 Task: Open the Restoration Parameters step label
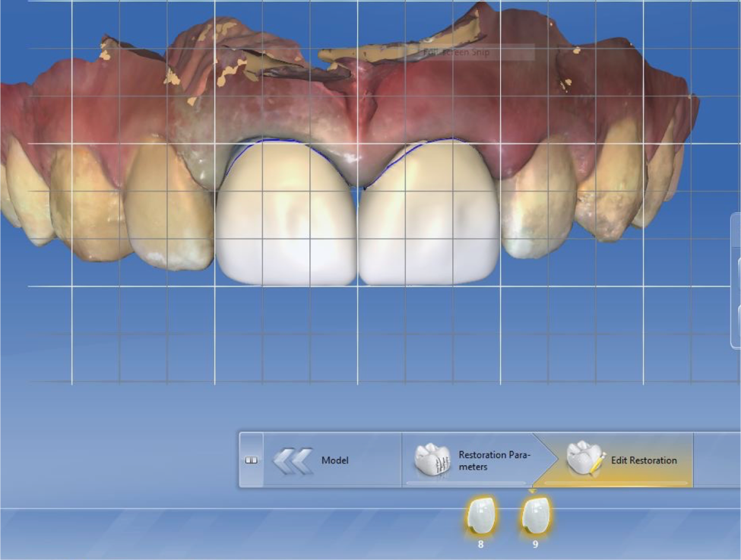(494, 460)
